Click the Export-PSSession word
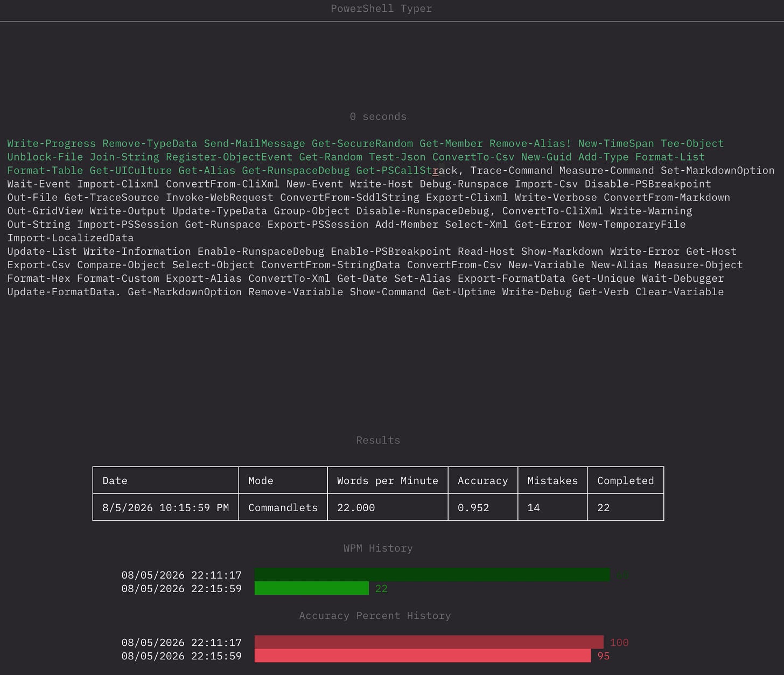784x675 pixels. coord(318,225)
